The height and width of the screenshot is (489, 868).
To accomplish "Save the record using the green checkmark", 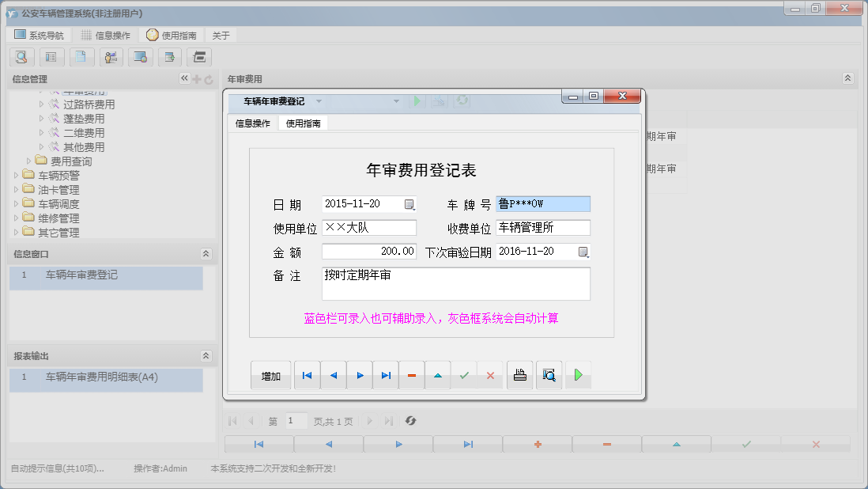I will point(465,374).
